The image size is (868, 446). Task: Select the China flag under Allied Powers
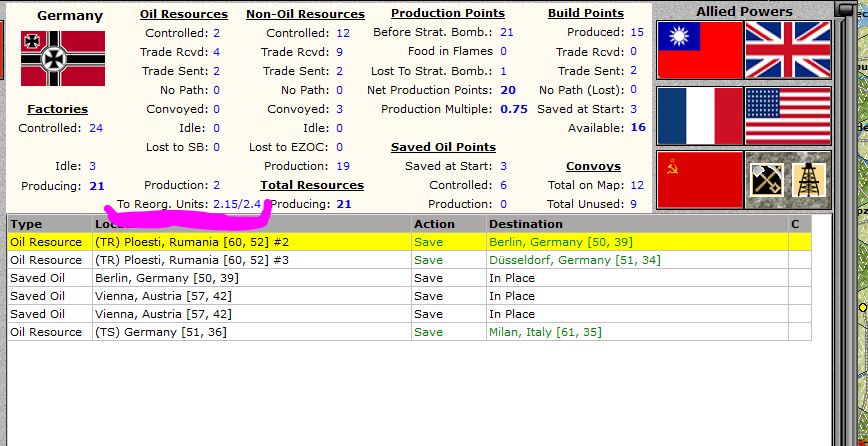click(700, 50)
